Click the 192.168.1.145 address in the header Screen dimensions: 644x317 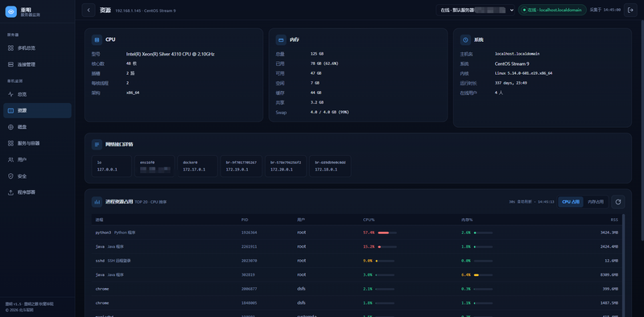(128, 10)
